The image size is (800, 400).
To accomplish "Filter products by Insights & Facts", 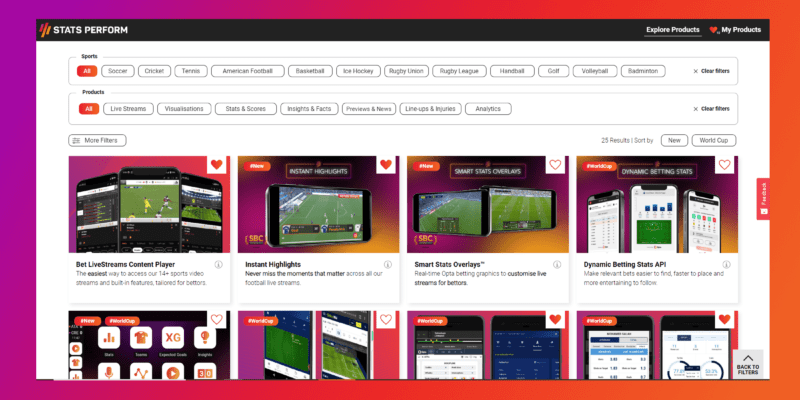I will [309, 109].
